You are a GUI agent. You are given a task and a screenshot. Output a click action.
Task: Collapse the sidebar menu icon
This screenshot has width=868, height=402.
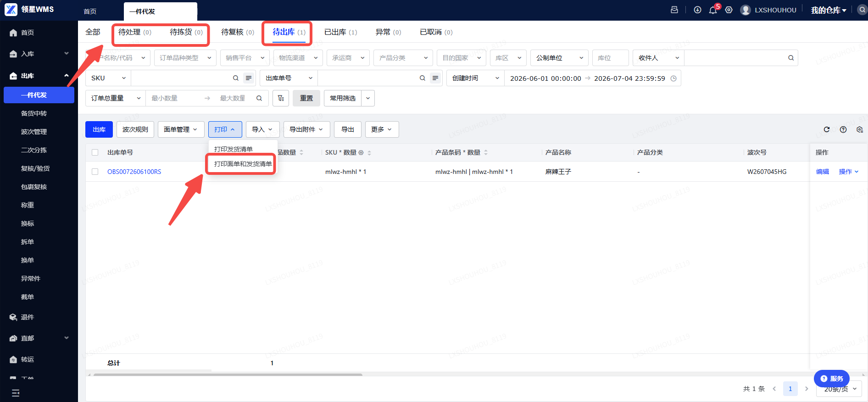(16, 393)
